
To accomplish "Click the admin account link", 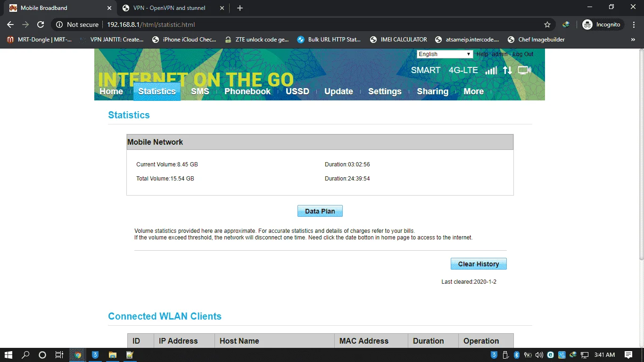I will pos(500,54).
